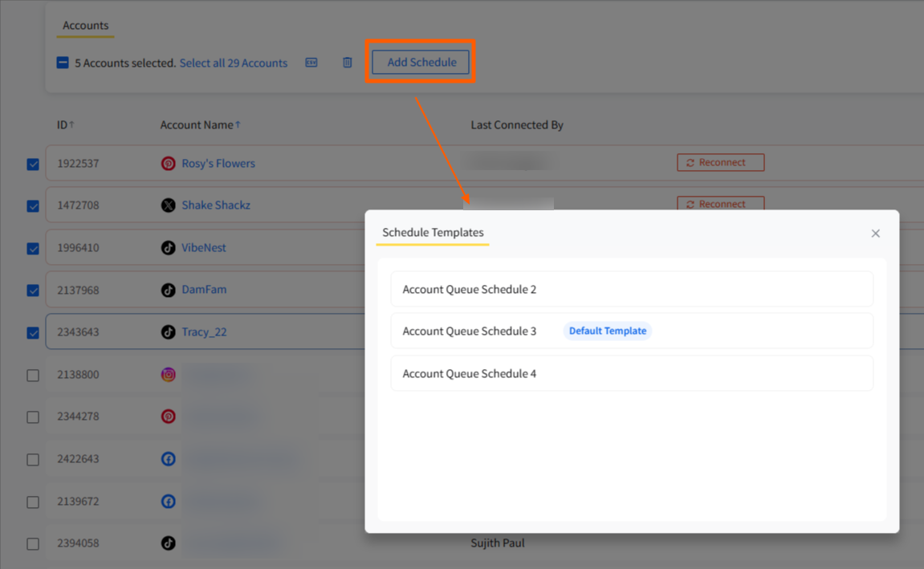
Task: Click Facebook icon in row 2139672
Action: point(168,502)
